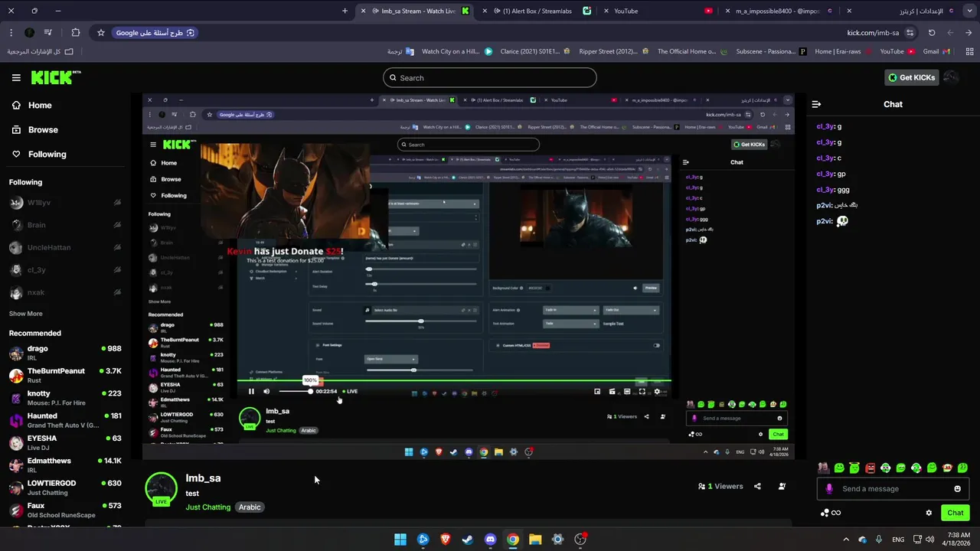The width and height of the screenshot is (980, 551).
Task: Open site information icon in address bar
Action: (910, 33)
